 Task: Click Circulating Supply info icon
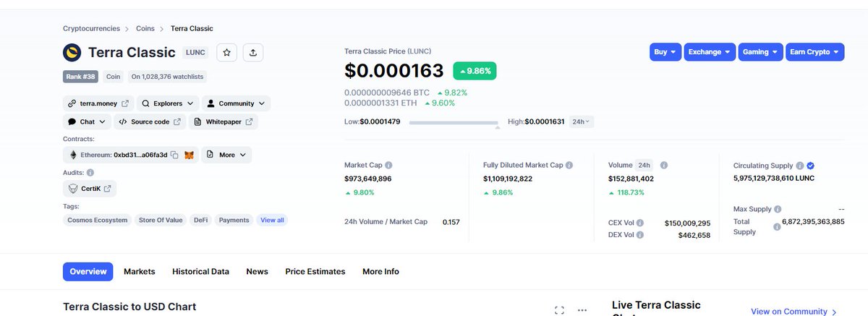pos(800,165)
